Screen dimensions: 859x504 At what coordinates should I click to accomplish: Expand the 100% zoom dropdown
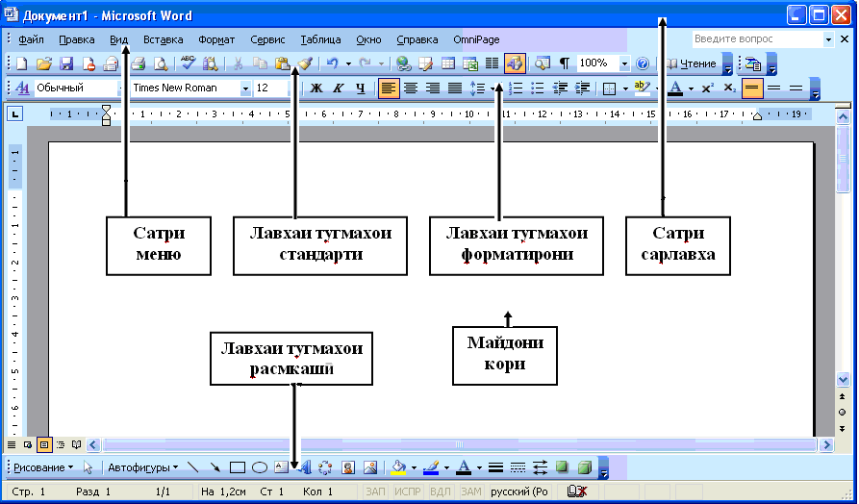tap(624, 63)
